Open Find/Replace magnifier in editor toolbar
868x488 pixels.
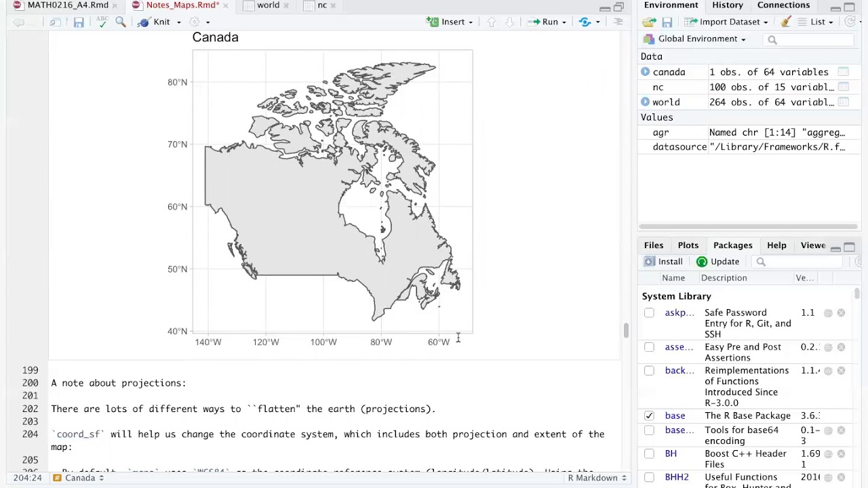point(121,22)
